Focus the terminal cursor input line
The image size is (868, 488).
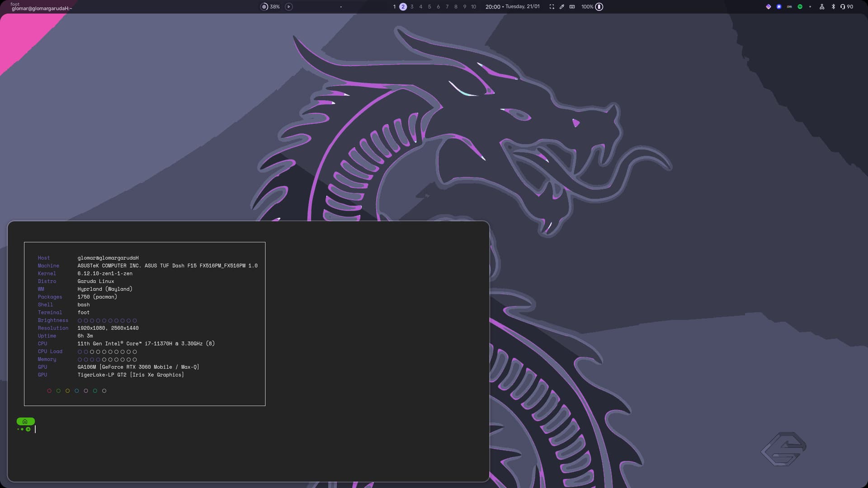click(x=35, y=429)
